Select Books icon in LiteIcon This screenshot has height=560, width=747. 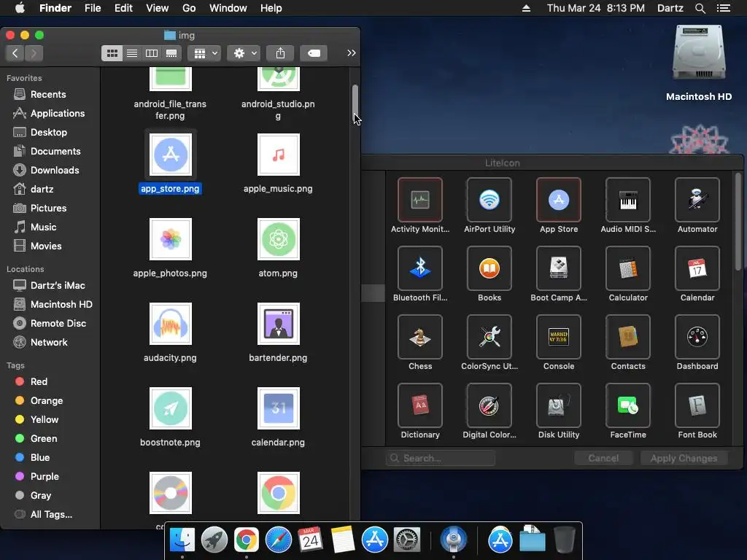point(489,268)
